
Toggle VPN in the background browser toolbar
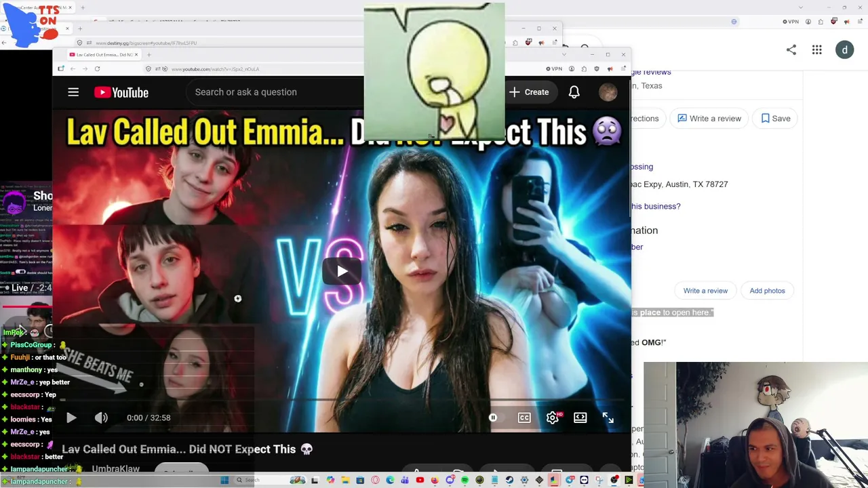click(791, 22)
